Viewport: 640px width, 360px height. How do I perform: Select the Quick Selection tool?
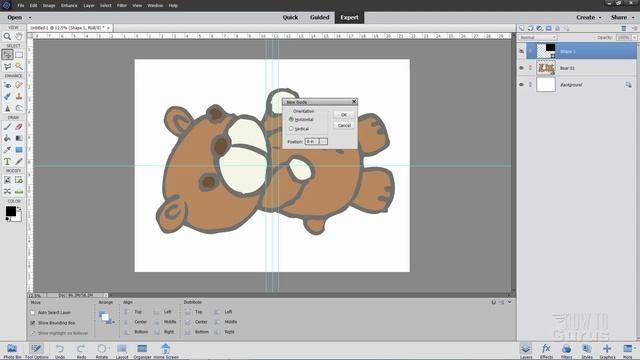[x=19, y=66]
